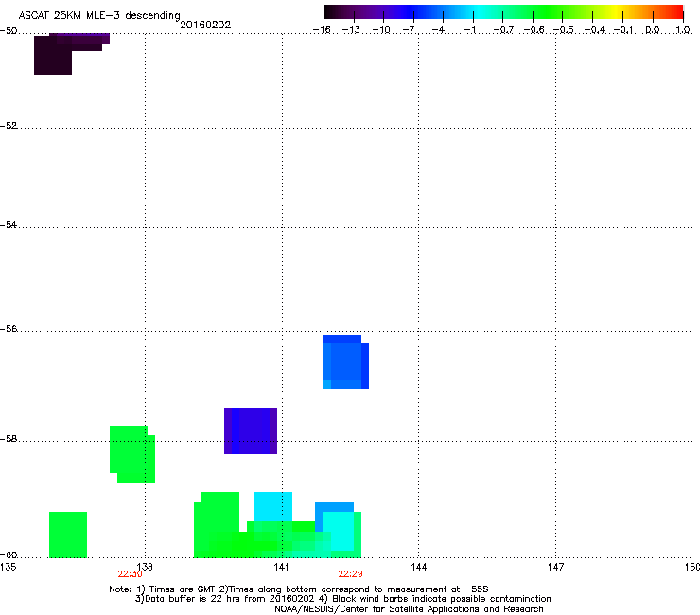700x615 pixels.
Task: Click the green block crossing the 138 longitude line
Action: tap(132, 454)
